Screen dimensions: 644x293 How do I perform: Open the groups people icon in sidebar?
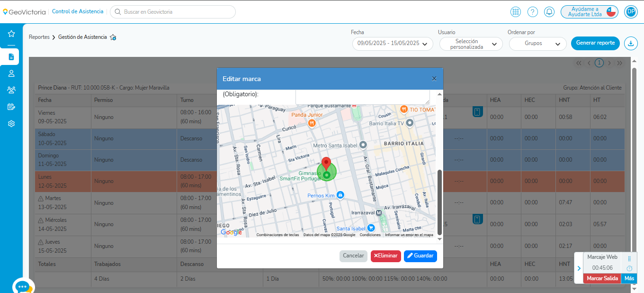[11, 90]
